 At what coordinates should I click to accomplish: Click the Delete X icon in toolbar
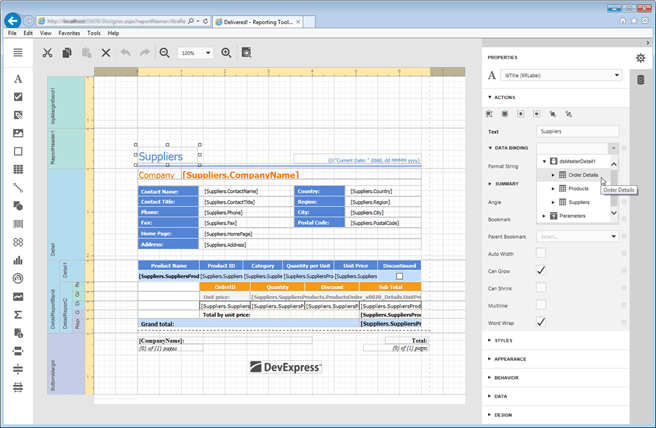(x=106, y=53)
